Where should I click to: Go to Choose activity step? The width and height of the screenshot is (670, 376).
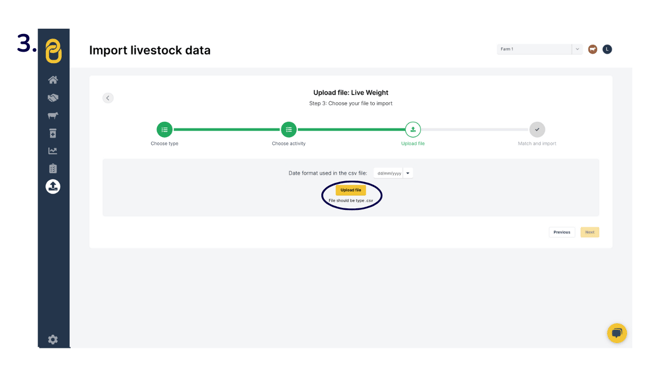pyautogui.click(x=289, y=129)
